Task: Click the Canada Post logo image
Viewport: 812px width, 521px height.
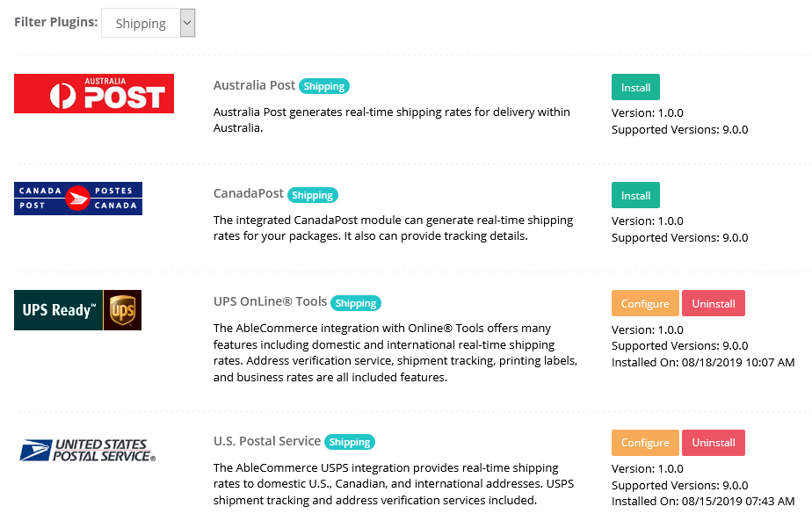Action: [78, 199]
